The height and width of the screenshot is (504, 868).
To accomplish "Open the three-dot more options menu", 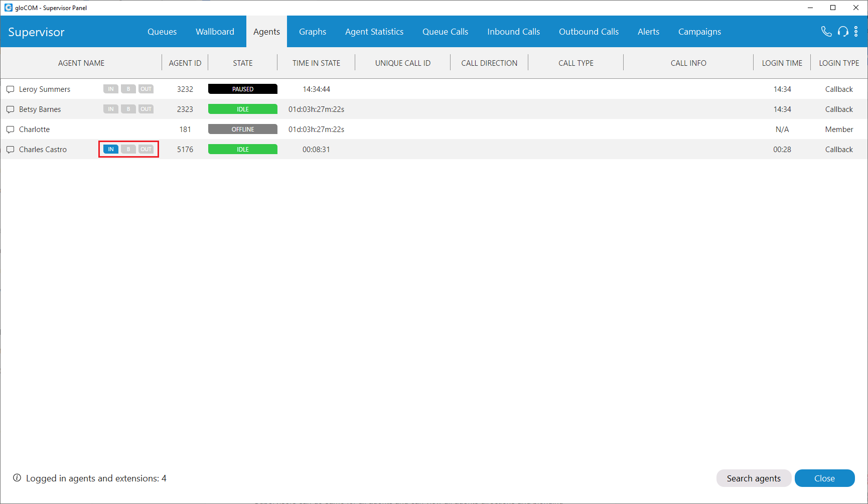I will 856,32.
